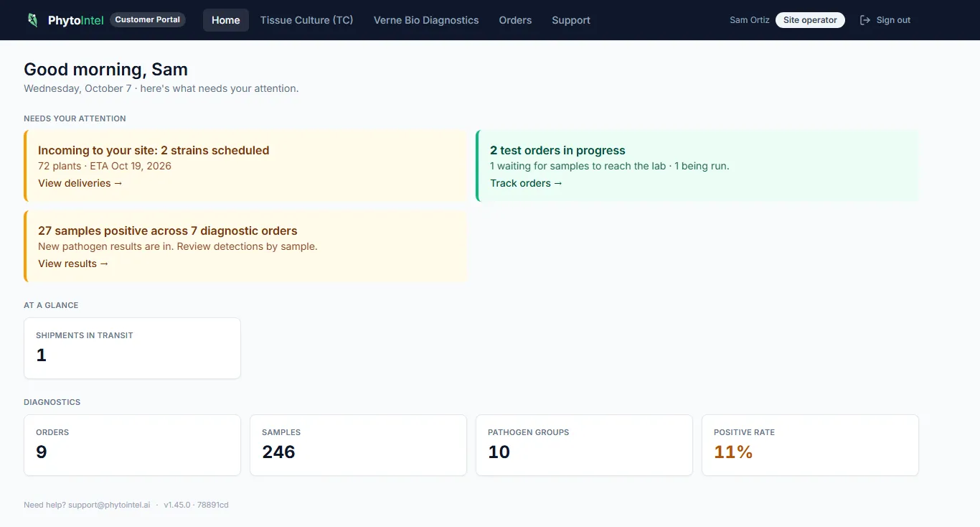The width and height of the screenshot is (980, 527).
Task: Click the version text v1.45.0 · 78891cd
Action: (x=196, y=505)
